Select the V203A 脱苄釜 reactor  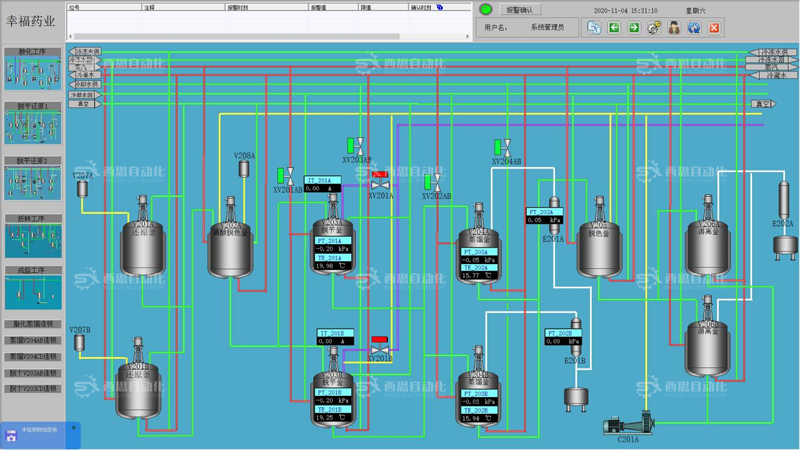pyautogui.click(x=333, y=235)
